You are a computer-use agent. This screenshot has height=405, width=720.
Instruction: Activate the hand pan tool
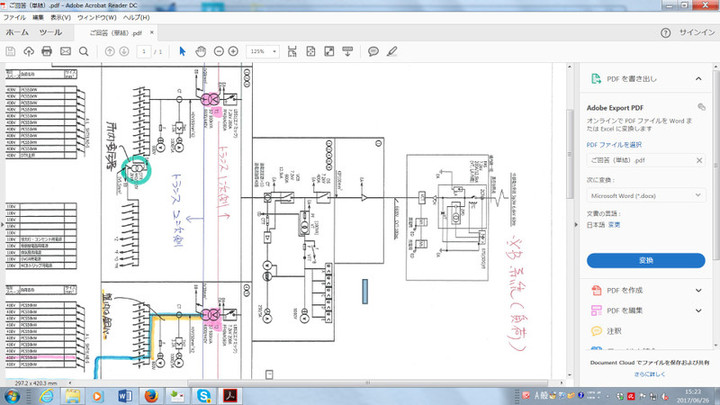click(x=200, y=51)
